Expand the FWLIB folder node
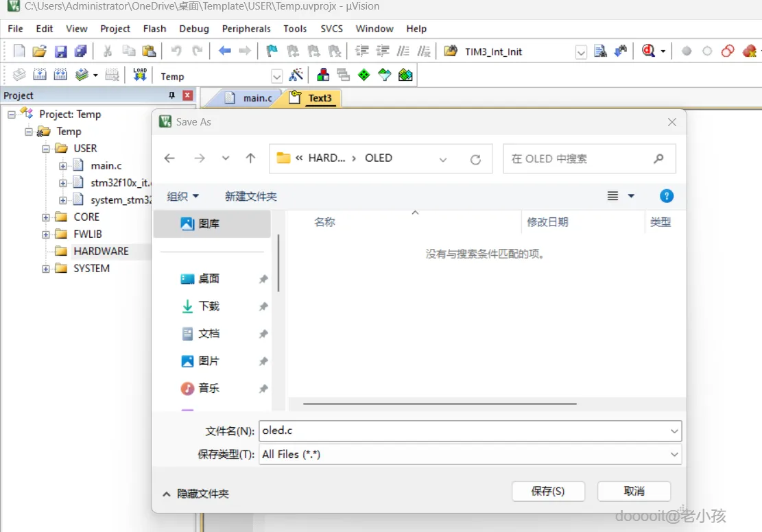762x532 pixels. [46, 234]
